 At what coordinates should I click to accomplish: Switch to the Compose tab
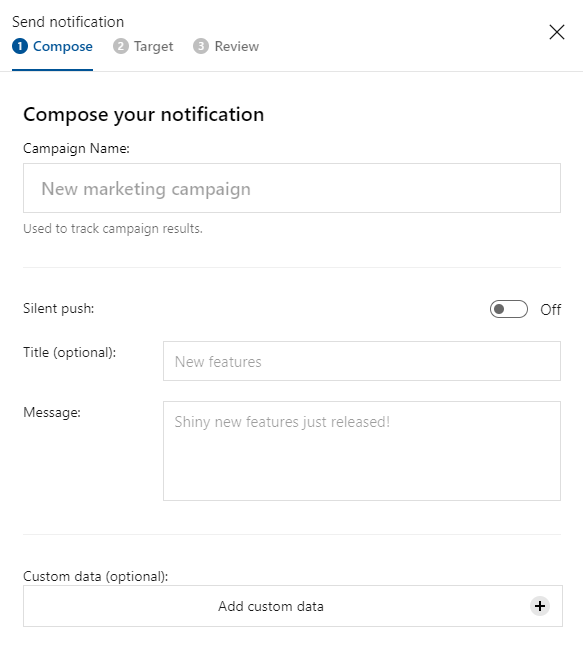click(x=53, y=46)
